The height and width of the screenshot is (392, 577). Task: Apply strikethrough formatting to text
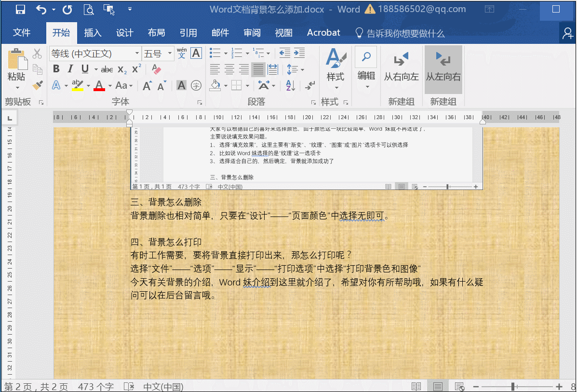click(x=107, y=69)
